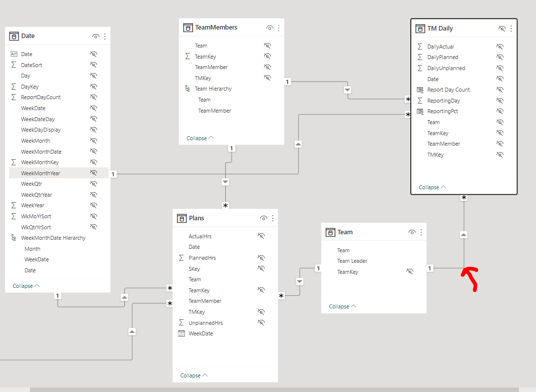Select Team Leader field in Team table
The image size is (536, 392).
click(x=352, y=261)
